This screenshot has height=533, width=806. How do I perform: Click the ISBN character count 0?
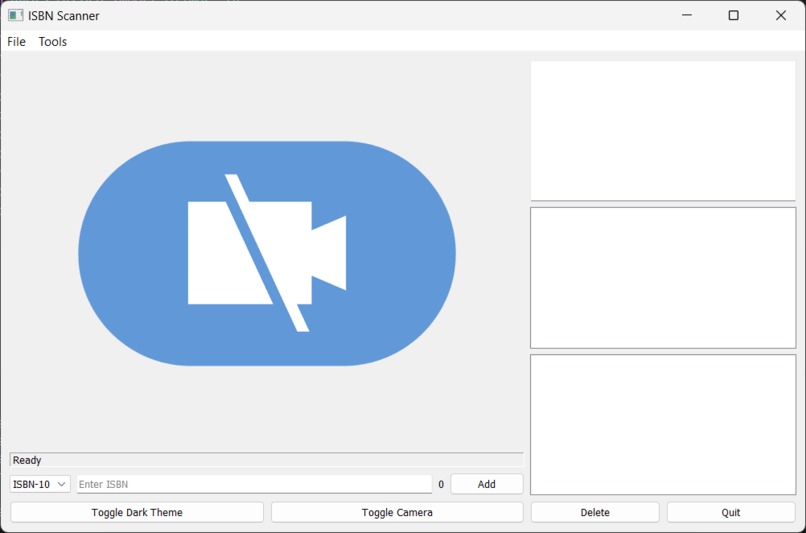pos(441,484)
